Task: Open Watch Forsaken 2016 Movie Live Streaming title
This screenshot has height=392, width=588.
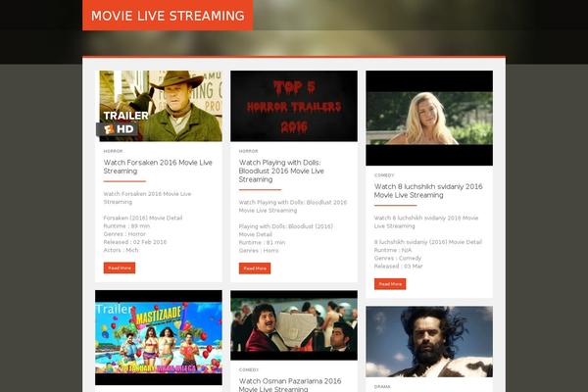Action: coord(158,167)
